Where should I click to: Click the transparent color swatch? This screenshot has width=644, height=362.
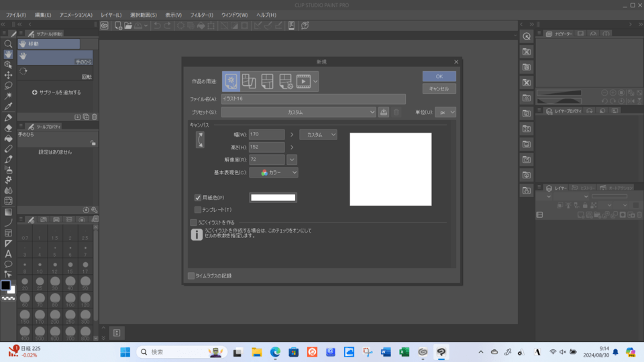coord(8,298)
